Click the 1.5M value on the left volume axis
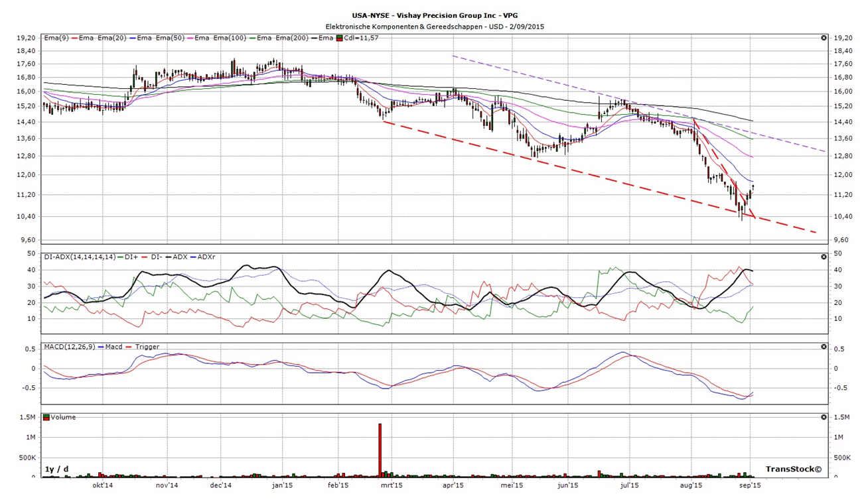The image size is (868, 500). tap(27, 417)
